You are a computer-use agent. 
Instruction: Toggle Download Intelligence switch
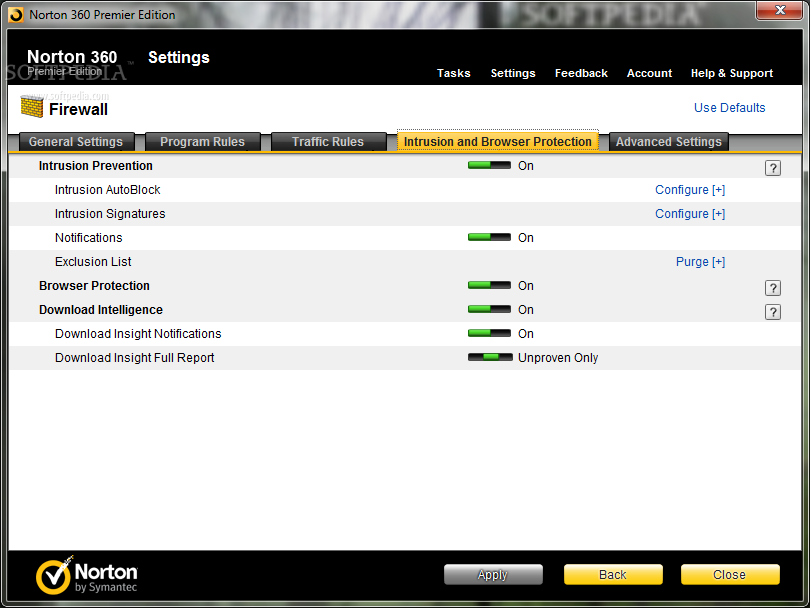(489, 309)
